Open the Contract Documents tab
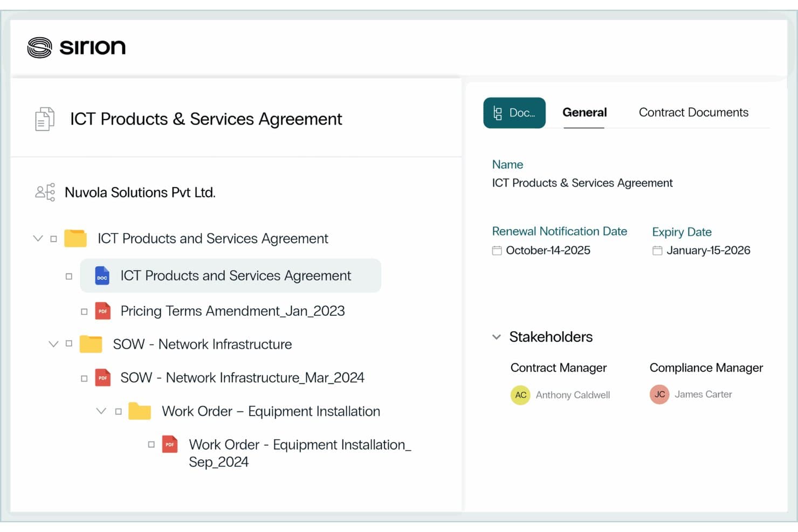 click(693, 112)
